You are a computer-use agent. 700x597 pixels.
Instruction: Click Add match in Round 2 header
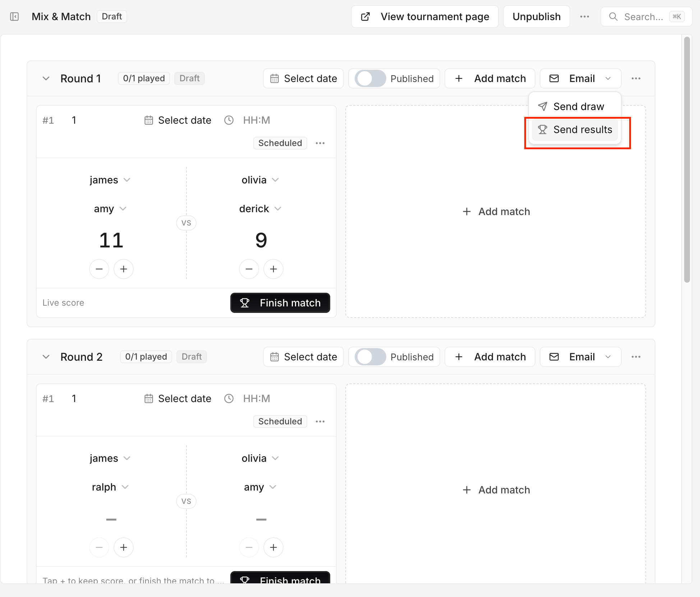490,357
